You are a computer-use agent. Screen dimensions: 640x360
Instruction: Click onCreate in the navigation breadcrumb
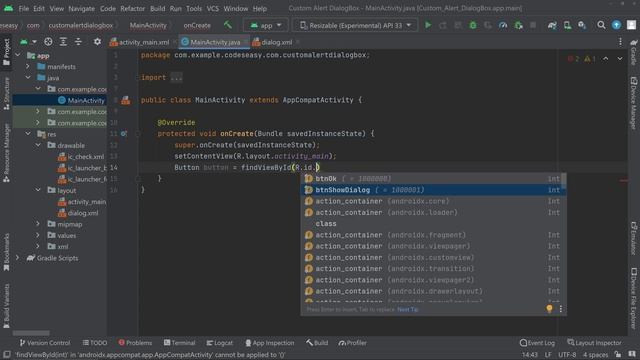[197, 25]
